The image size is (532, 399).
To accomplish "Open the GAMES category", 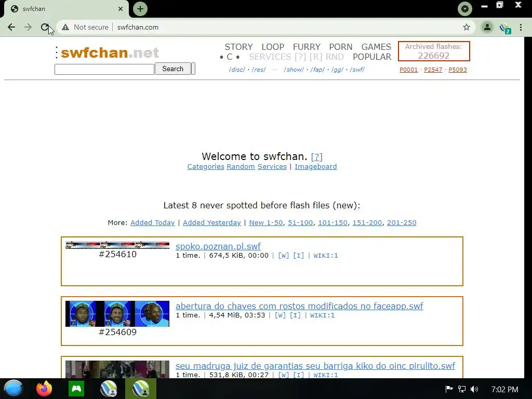I will click(x=376, y=47).
